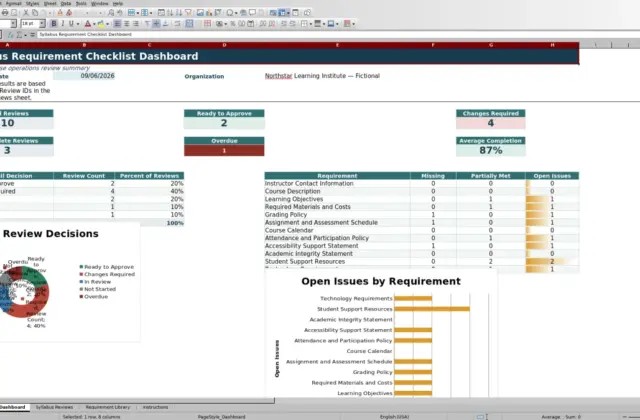
Task: Open the Styles menu
Action: coord(32,3)
